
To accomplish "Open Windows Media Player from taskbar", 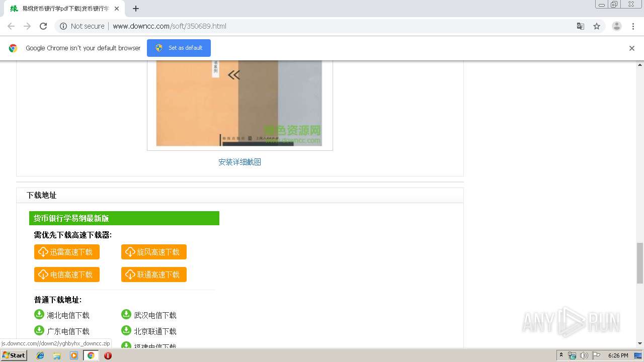I will tap(74, 355).
